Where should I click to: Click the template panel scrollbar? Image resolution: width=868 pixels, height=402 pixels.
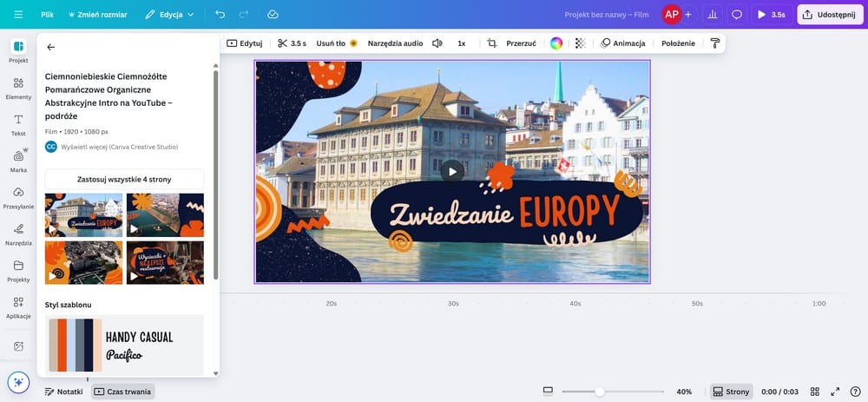[216, 175]
